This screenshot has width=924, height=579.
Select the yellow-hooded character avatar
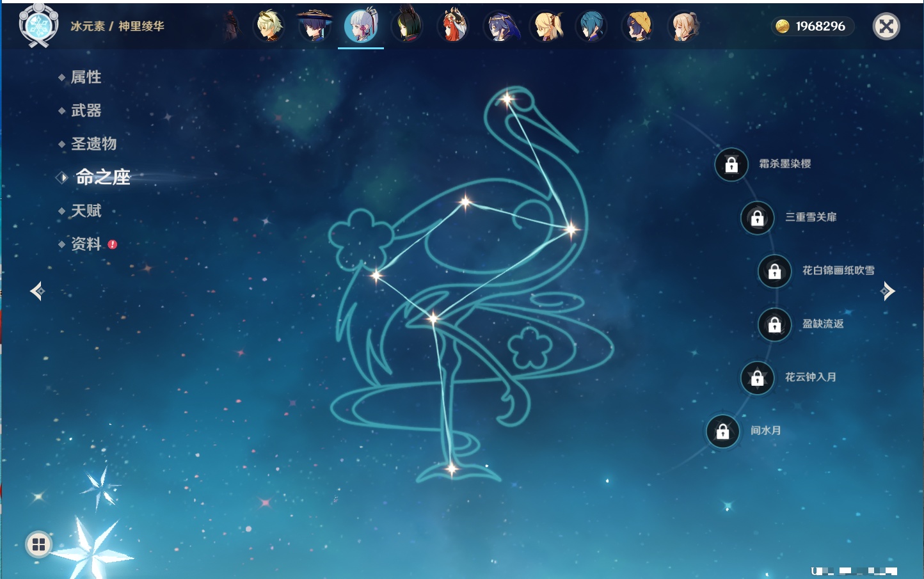pos(637,26)
